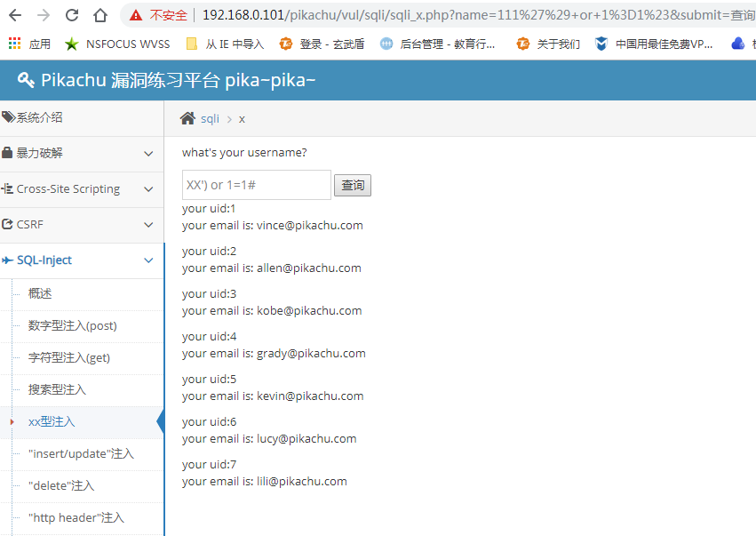Click email allen@pikachu.com text

pos(309,268)
